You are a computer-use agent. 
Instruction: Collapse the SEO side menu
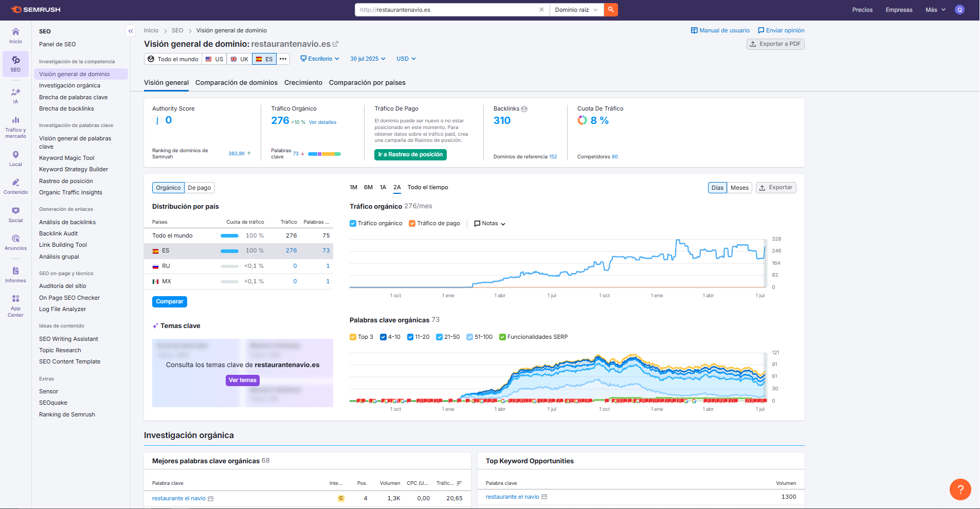pyautogui.click(x=131, y=31)
